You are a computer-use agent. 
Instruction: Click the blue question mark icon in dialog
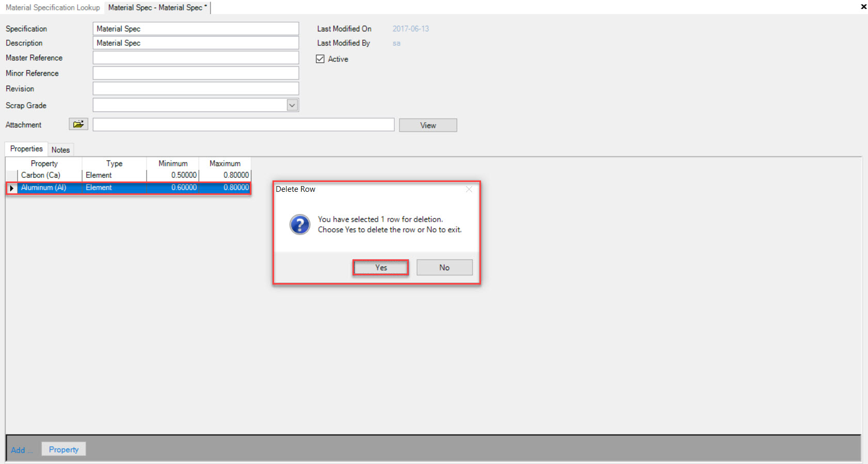[300, 225]
